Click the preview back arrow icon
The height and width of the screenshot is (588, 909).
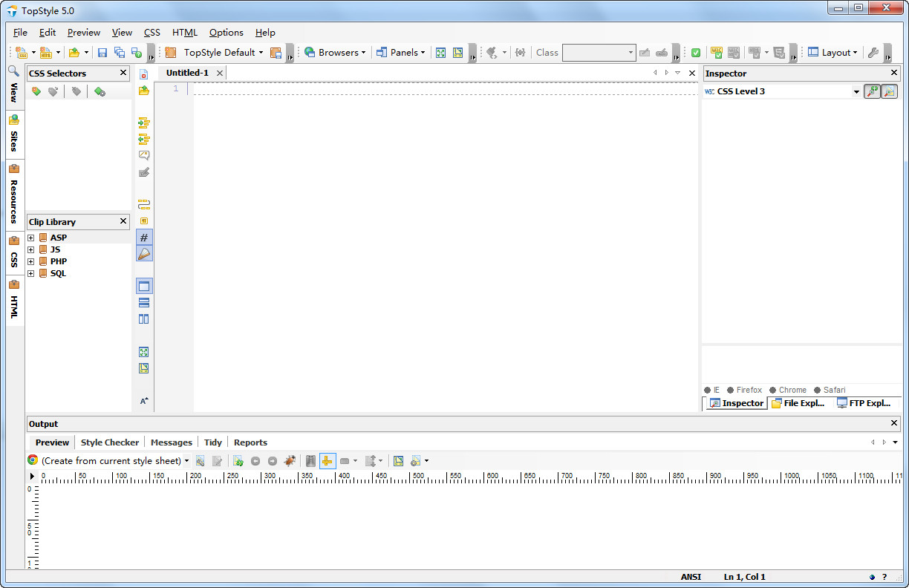click(x=255, y=461)
